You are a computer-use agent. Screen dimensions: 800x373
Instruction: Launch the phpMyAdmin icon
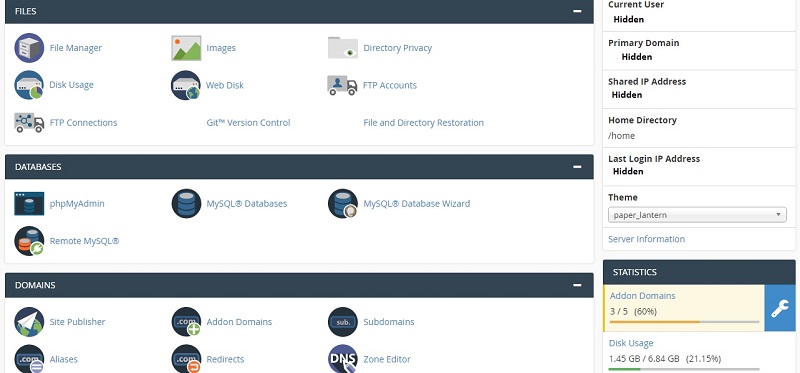pyautogui.click(x=29, y=204)
